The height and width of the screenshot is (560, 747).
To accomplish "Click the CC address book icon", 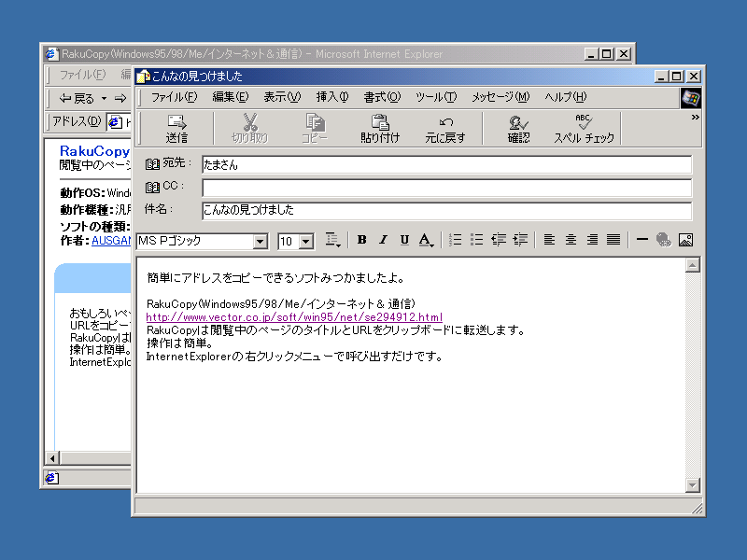I will click(152, 188).
